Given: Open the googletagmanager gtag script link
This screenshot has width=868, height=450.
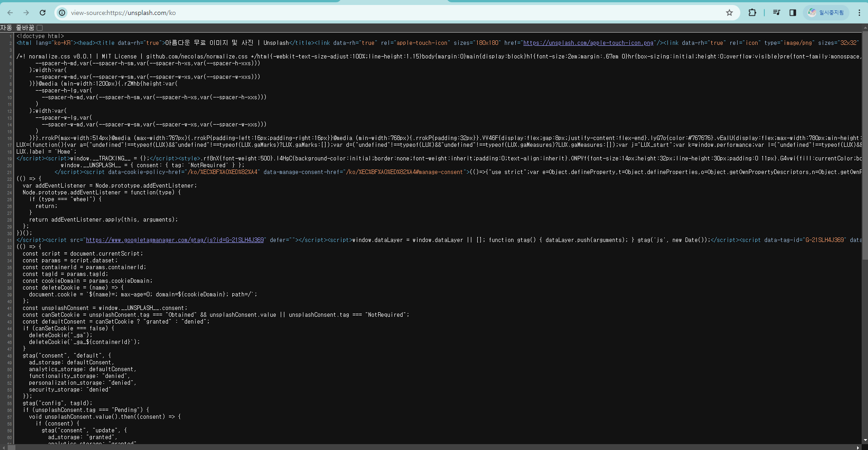Looking at the screenshot, I should pyautogui.click(x=175, y=240).
